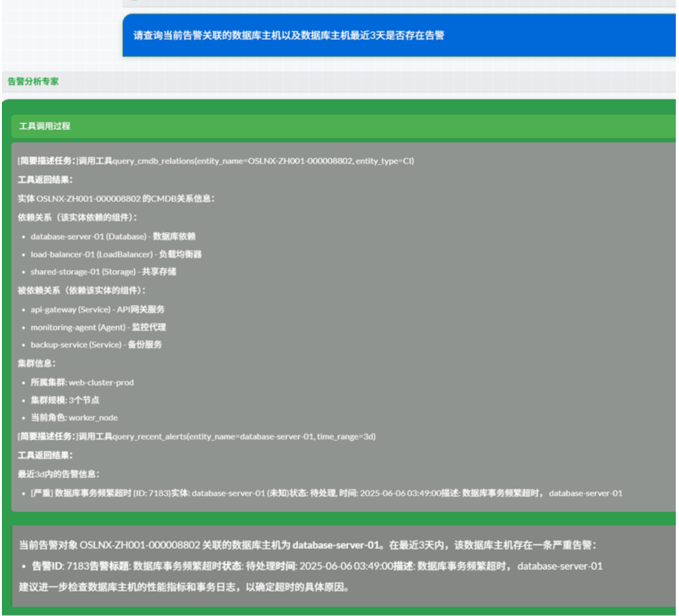Collapse the 工具调用过程 section header
This screenshot has height=616, width=679.
[45, 126]
